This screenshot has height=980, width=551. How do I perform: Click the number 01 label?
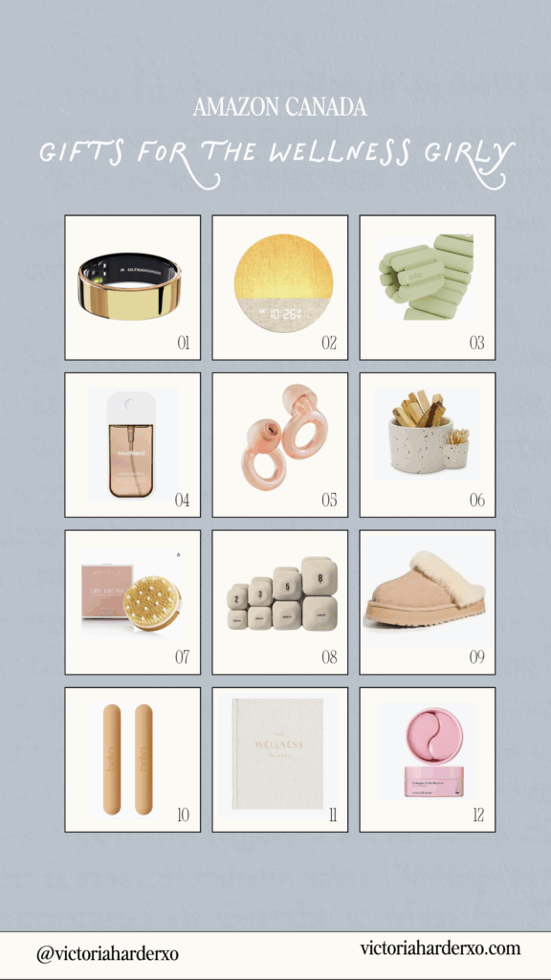[x=184, y=344]
